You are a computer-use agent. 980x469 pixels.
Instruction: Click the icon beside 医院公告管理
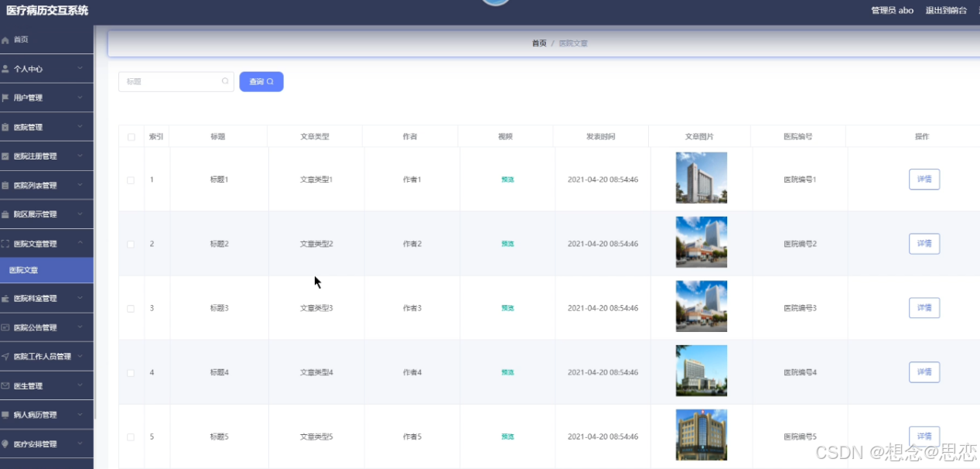click(5, 327)
